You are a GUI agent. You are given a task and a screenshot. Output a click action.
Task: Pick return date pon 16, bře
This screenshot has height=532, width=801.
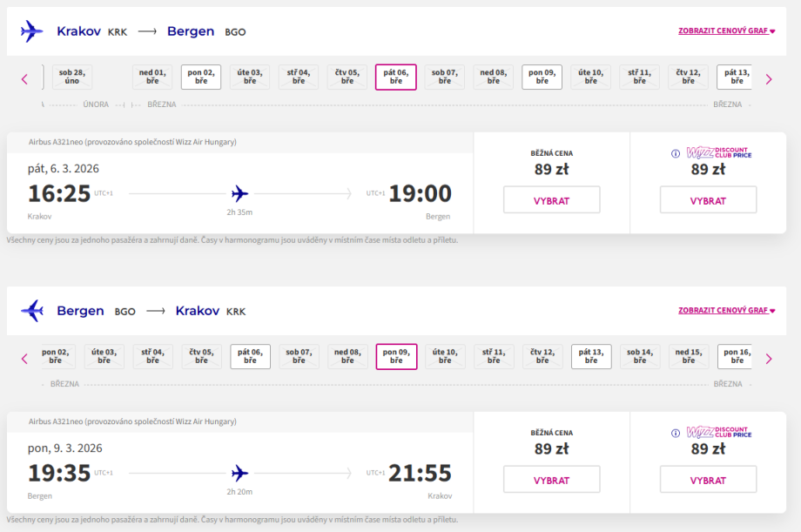736,357
